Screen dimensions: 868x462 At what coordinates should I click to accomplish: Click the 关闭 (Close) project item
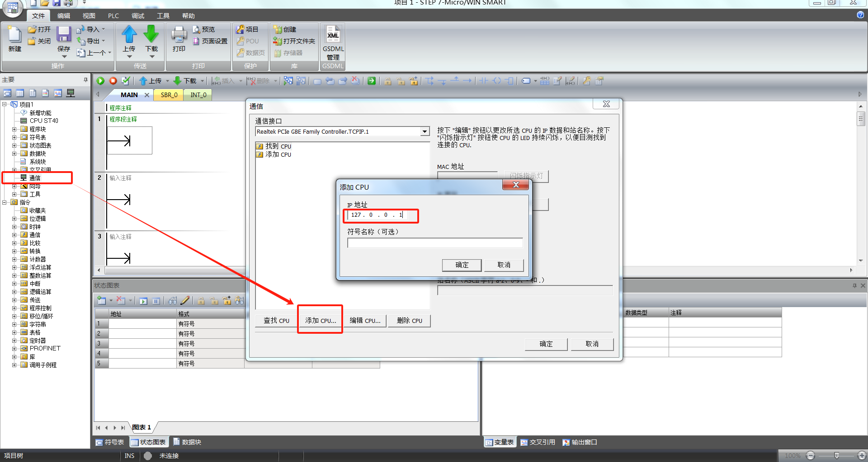tap(39, 41)
